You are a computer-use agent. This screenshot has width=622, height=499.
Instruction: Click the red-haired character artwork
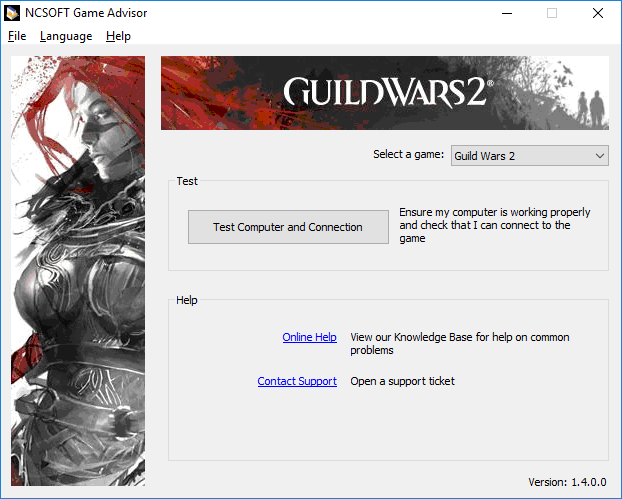78,271
